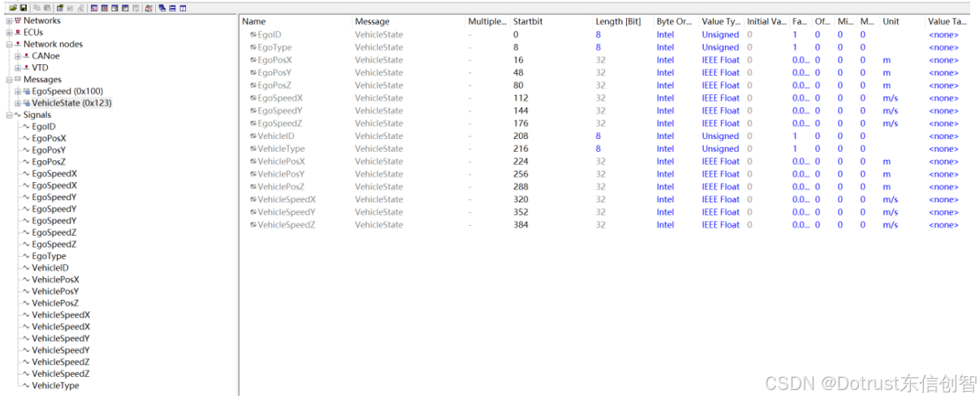Screen dimensions: 980x399
Task: Select Networks in the tree
Action: coord(41,21)
